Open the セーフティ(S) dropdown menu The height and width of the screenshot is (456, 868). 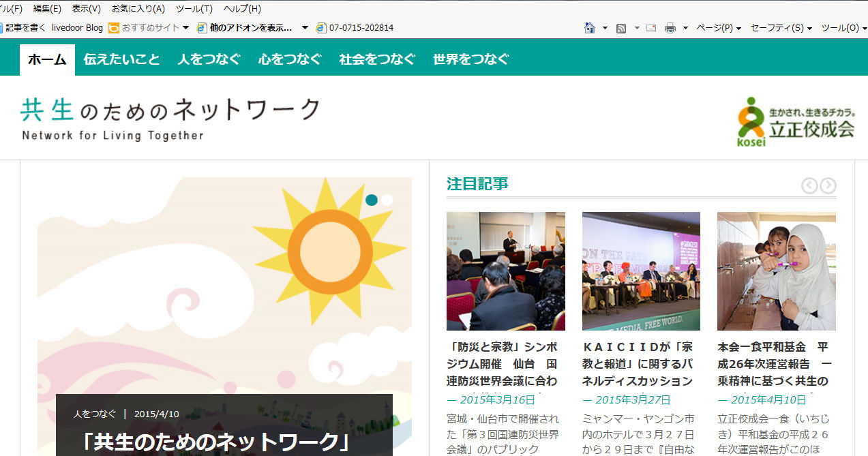click(x=781, y=28)
